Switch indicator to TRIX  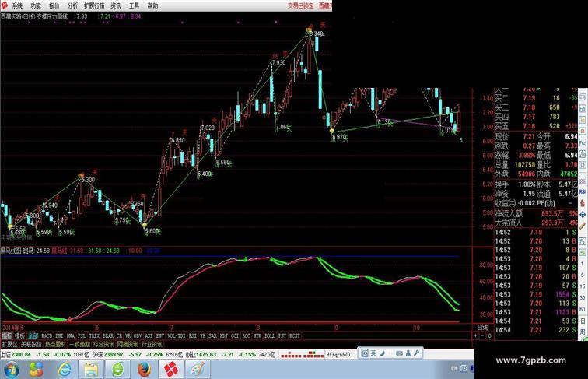click(x=94, y=336)
